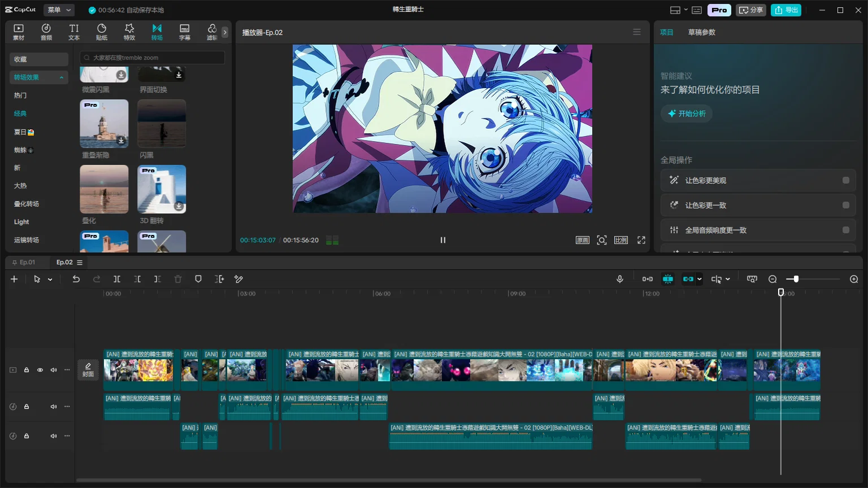Image resolution: width=868 pixels, height=488 pixels.
Task: Open the player fullscreen view
Action: pos(641,240)
